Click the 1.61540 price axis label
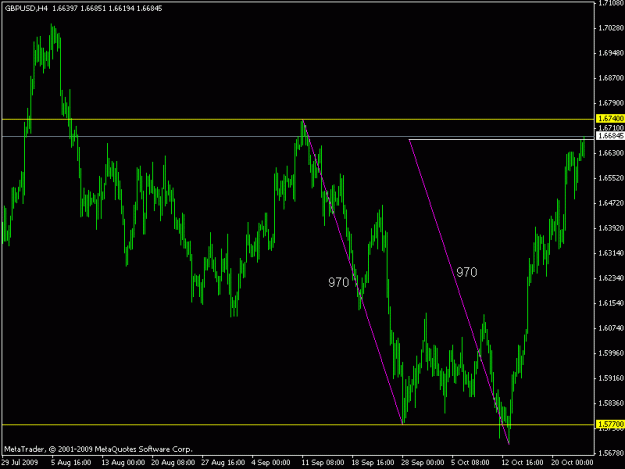 [611, 303]
